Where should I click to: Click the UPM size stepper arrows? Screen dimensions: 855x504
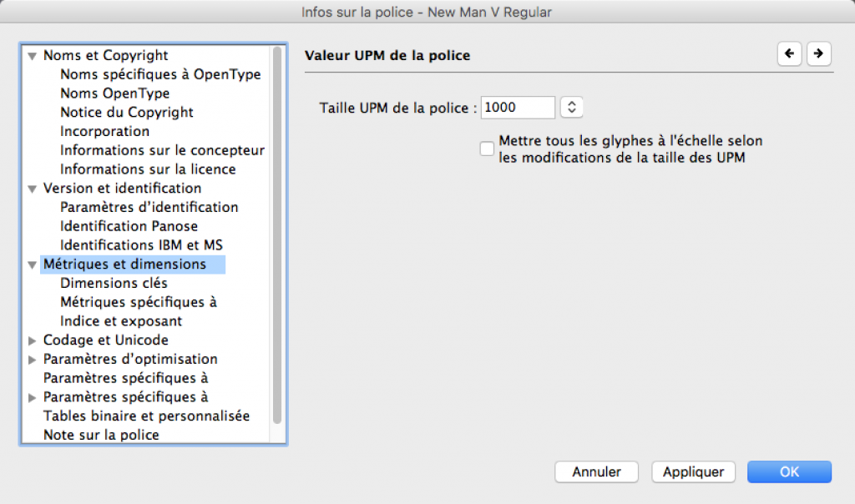[572, 107]
